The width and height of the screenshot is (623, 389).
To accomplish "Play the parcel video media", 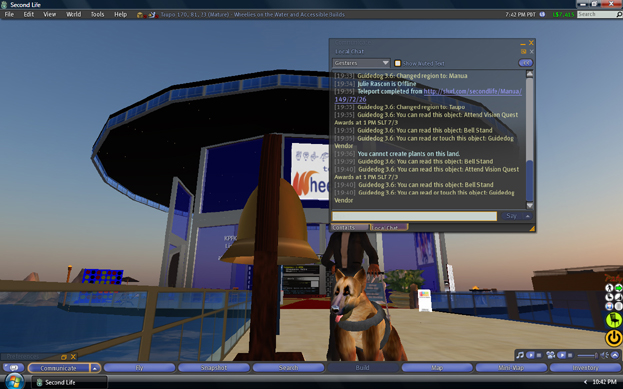I will (x=561, y=355).
